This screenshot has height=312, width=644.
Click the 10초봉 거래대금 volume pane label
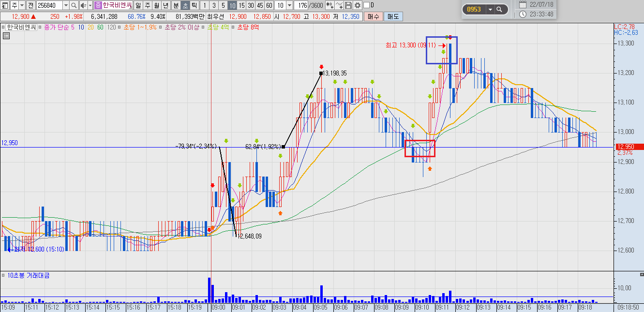(x=29, y=275)
